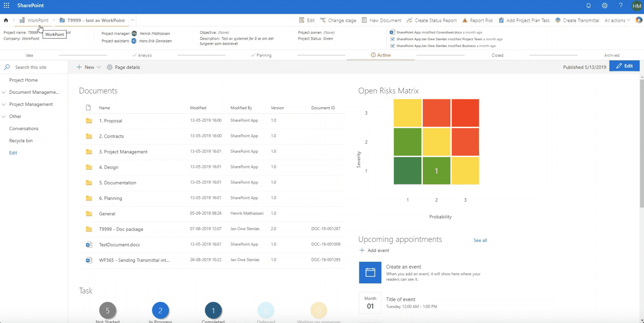
Task: Open the settings gear in header
Action: click(604, 6)
